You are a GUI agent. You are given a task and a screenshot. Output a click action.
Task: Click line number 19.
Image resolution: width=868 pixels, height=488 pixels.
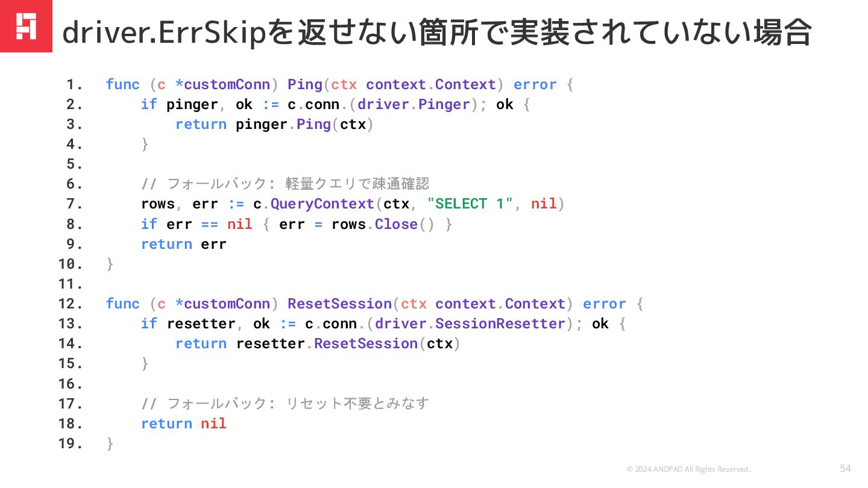coord(70,443)
